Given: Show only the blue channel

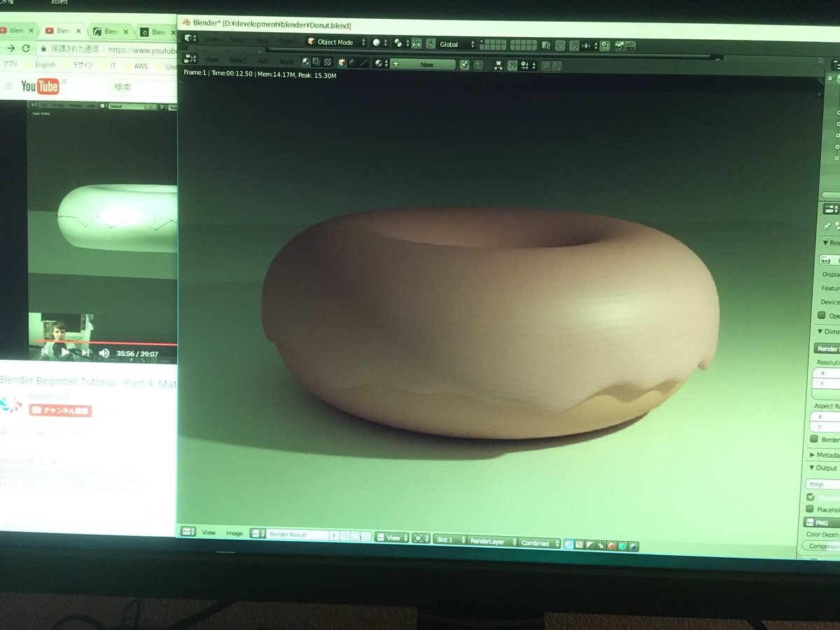Looking at the screenshot, I should [633, 546].
